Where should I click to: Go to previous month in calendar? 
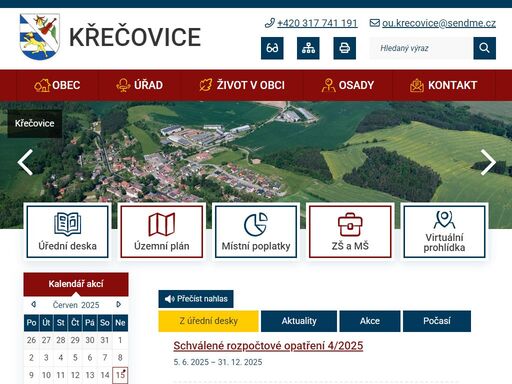(x=33, y=304)
